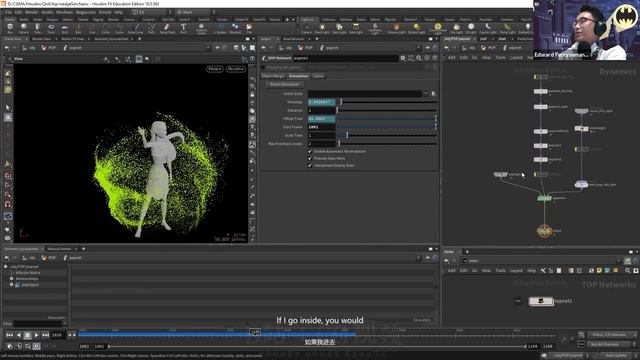Click the Start Frame input field

click(322, 127)
